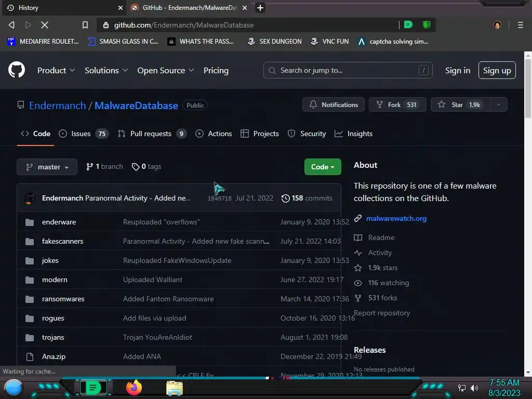
Task: Stop loading the page with X button
Action: (x=45, y=25)
